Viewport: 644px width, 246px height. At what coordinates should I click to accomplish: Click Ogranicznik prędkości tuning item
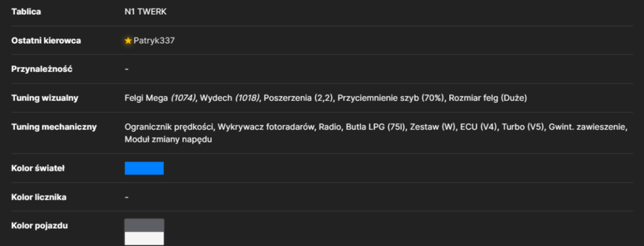[x=169, y=128]
